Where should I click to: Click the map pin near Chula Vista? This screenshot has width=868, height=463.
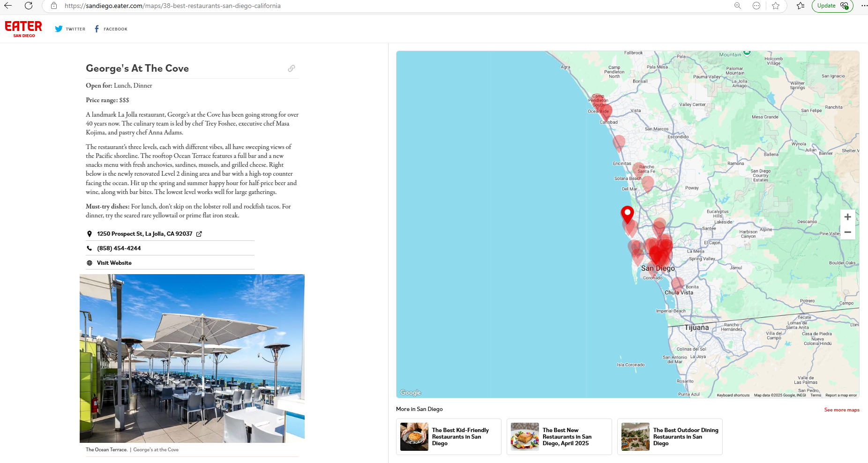(x=677, y=284)
